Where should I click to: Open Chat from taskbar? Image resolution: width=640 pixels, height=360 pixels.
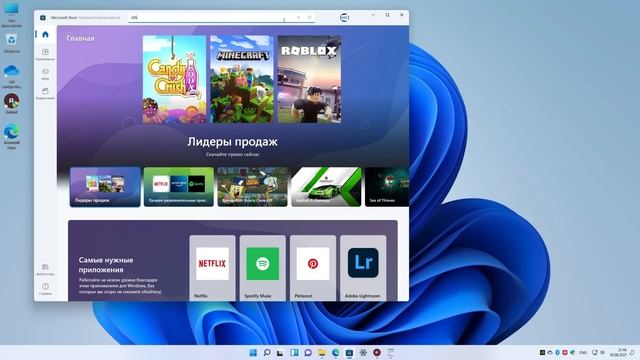[x=308, y=352]
